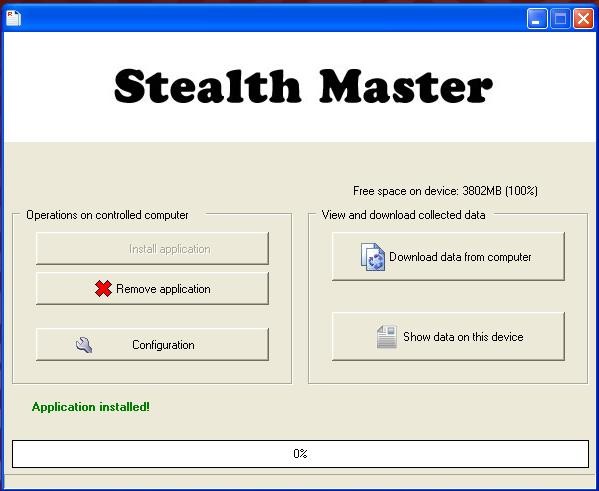Click the Free space on device text
This screenshot has width=599, height=491.
click(445, 191)
